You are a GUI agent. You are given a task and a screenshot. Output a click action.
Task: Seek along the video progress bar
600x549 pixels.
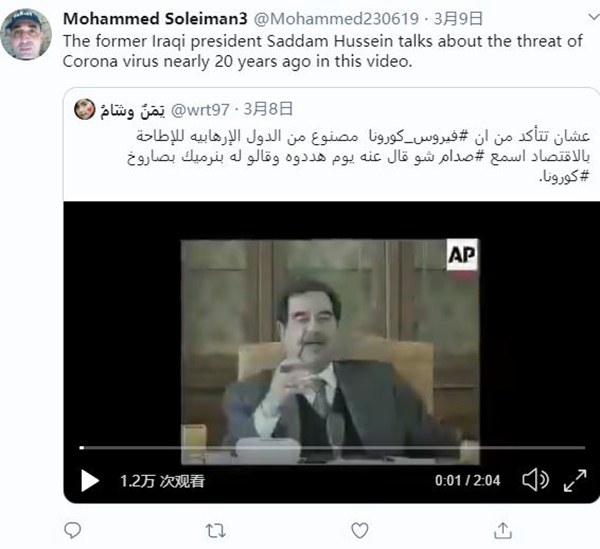click(332, 447)
